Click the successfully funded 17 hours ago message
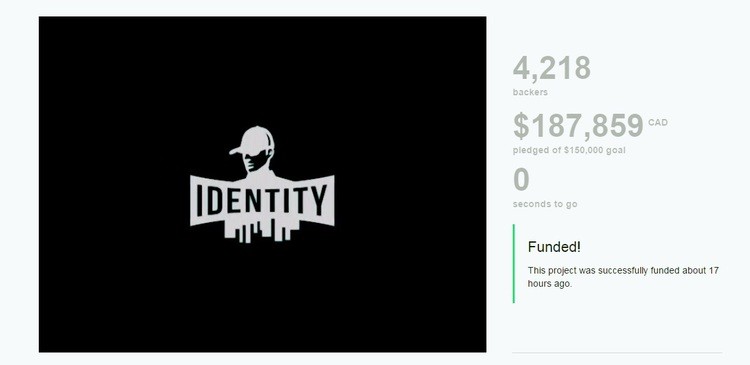This screenshot has height=365, width=750. [x=623, y=277]
